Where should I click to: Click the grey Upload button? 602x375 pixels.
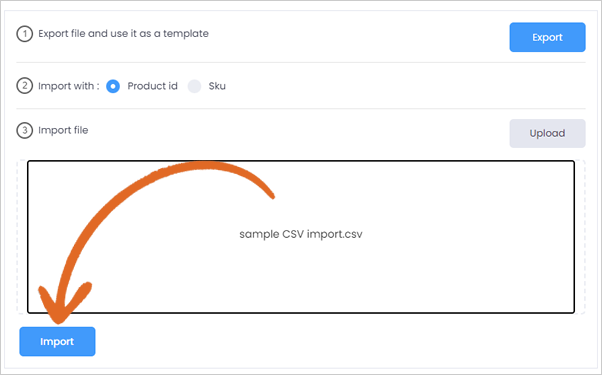(x=547, y=133)
